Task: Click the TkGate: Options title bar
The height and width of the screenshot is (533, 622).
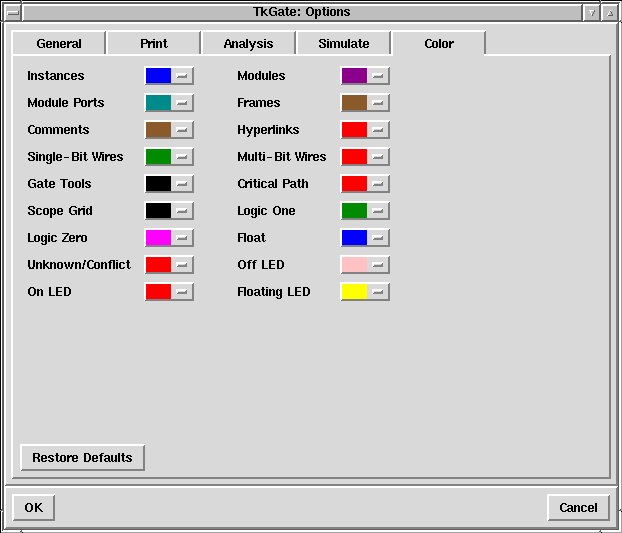Action: (x=302, y=12)
